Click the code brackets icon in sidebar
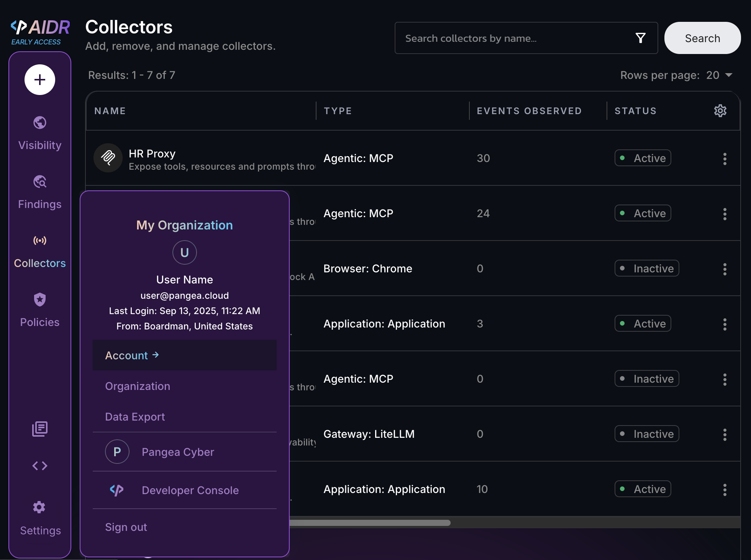The height and width of the screenshot is (560, 751). tap(40, 466)
